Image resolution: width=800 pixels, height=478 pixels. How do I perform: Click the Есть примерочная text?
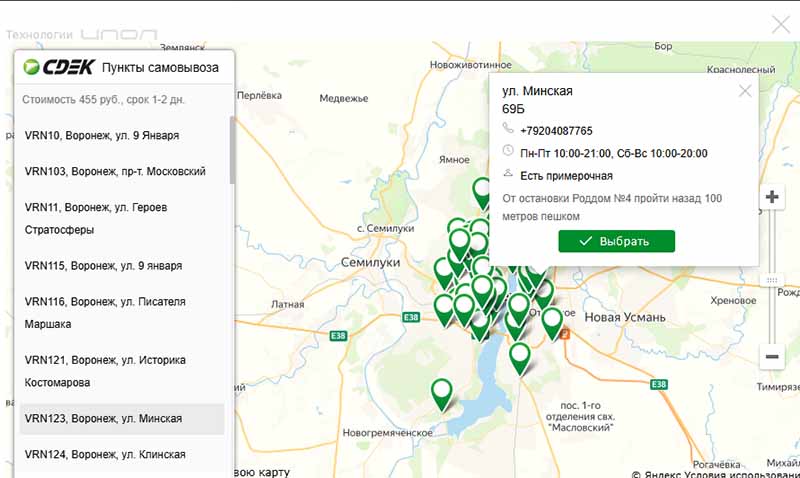[x=566, y=176]
